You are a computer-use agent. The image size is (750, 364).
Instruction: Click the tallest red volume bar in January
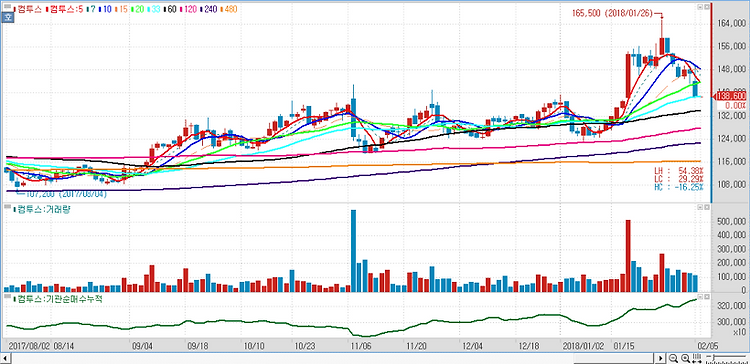pyautogui.click(x=628, y=256)
